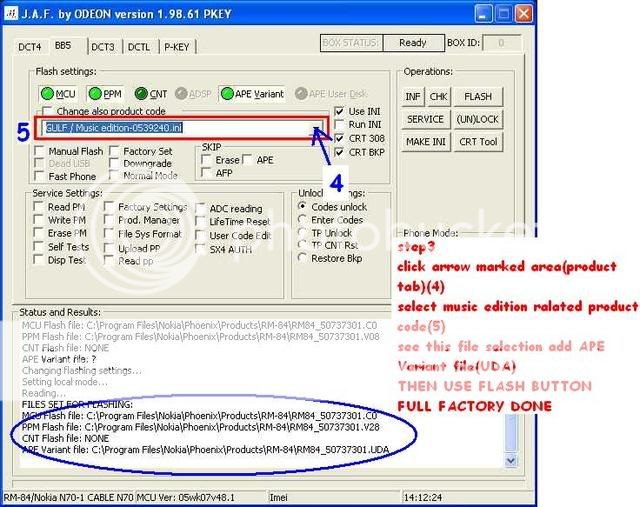
Task: Open the DCT3 tab
Action: pos(103,47)
